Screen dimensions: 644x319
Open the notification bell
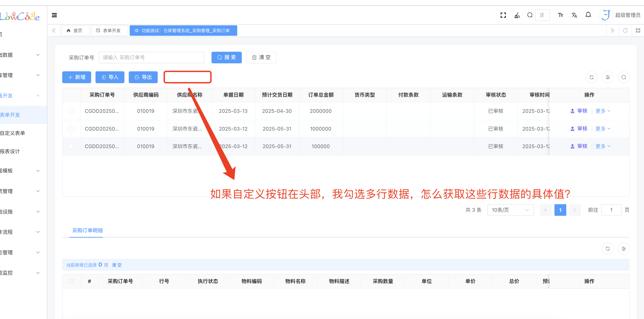pos(588,15)
